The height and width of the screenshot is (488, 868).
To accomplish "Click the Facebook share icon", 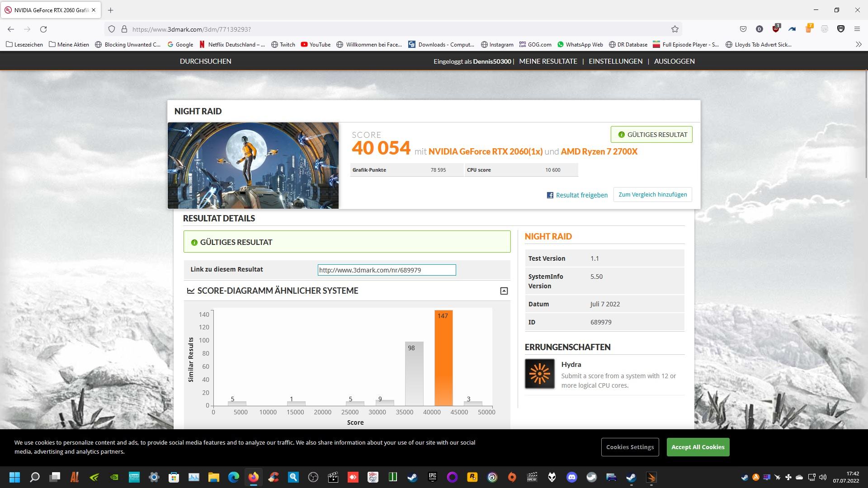I will coord(550,195).
